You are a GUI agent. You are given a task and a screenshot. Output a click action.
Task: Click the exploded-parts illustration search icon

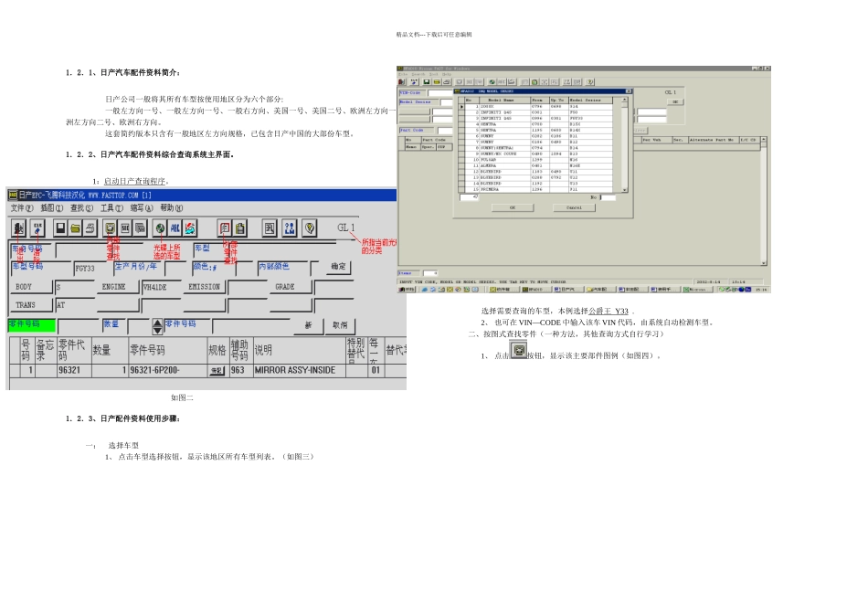tap(111, 228)
